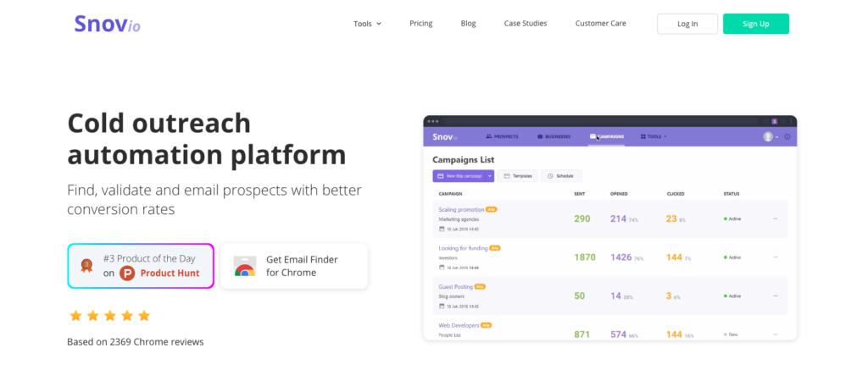Click the CLICKED column header

click(x=676, y=194)
